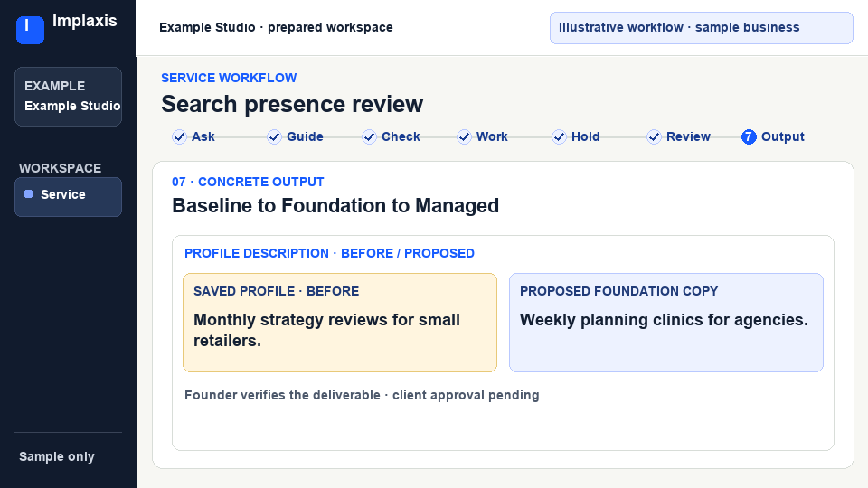Click the Implaxis brand name
This screenshot has width=868, height=488.
tap(85, 21)
